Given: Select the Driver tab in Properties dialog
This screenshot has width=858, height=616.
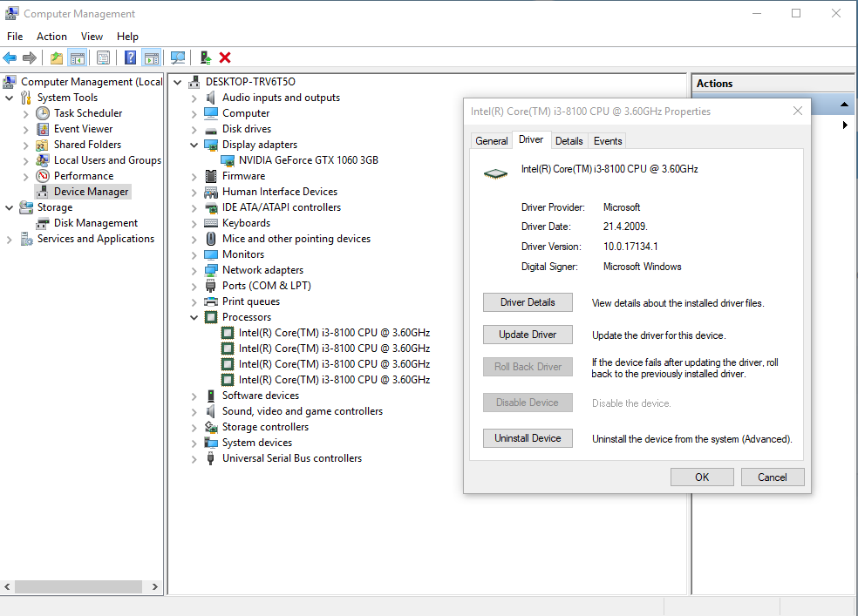Looking at the screenshot, I should click(531, 140).
